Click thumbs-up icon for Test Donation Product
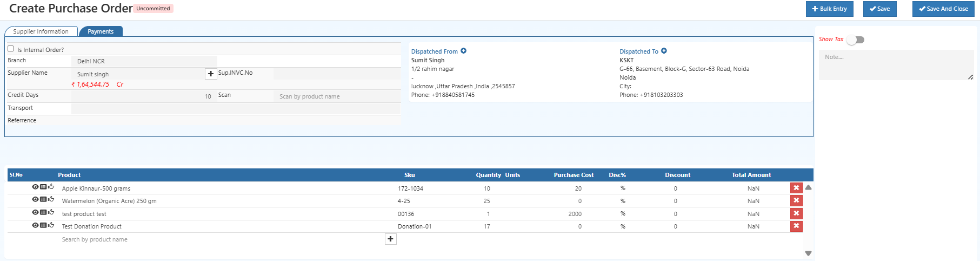 [x=51, y=225]
